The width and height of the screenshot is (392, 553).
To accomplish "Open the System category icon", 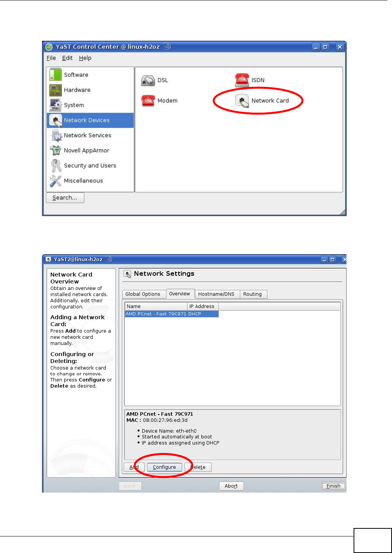I will 55,105.
